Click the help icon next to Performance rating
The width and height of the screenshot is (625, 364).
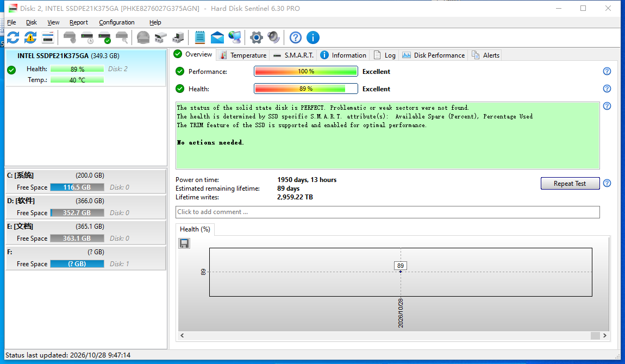[607, 71]
